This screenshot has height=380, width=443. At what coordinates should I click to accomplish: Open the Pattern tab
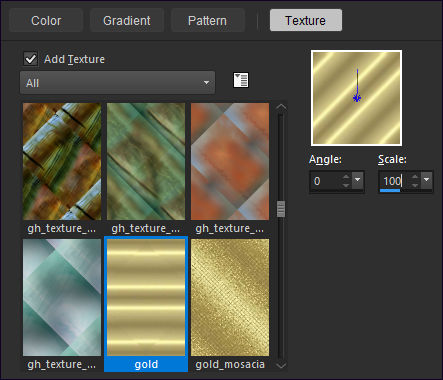(207, 20)
